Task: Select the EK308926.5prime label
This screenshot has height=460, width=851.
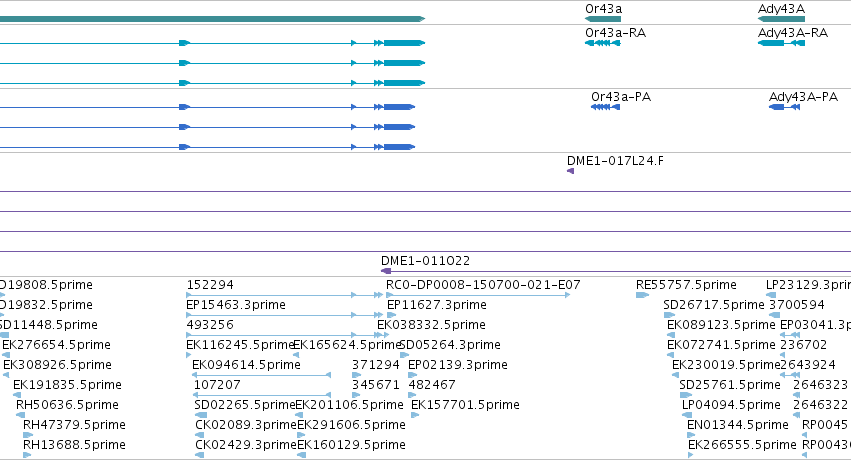Action: [x=58, y=365]
